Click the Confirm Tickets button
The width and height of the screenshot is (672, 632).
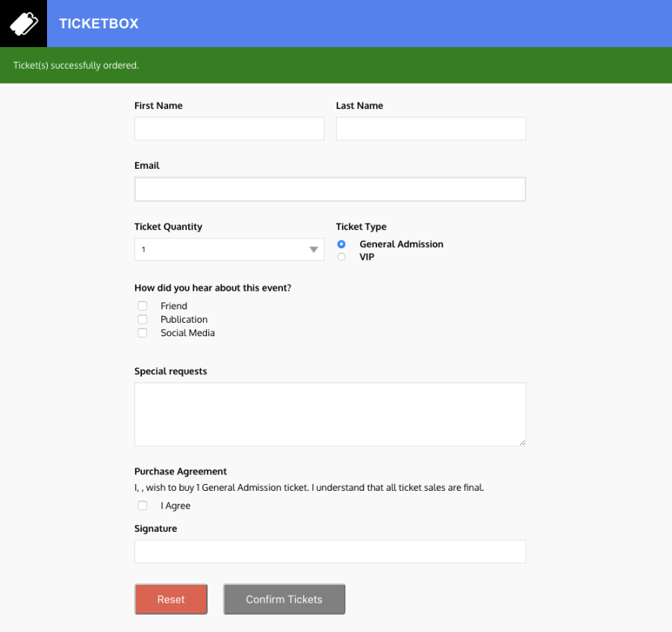[284, 599]
